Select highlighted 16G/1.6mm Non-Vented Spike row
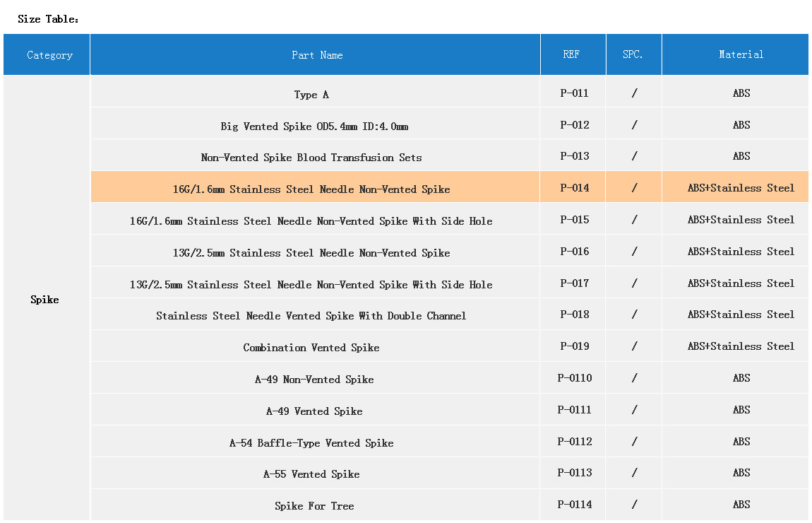This screenshot has height=523, width=812. click(311, 189)
